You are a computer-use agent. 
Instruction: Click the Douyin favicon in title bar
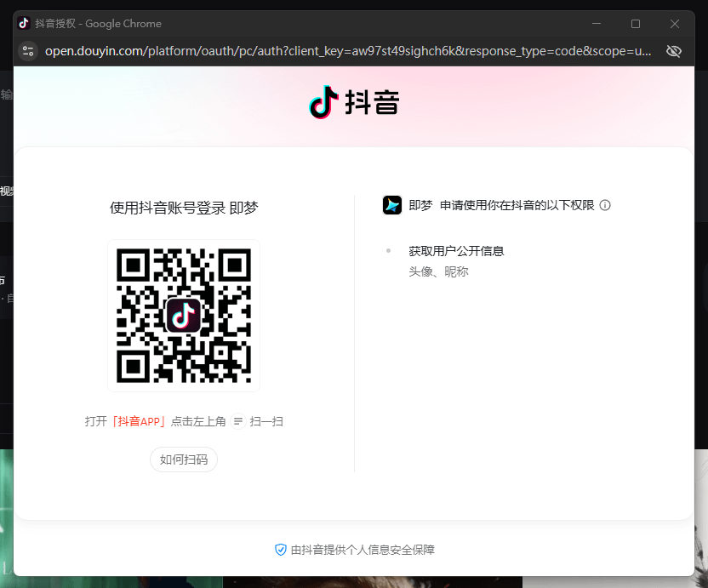click(24, 24)
